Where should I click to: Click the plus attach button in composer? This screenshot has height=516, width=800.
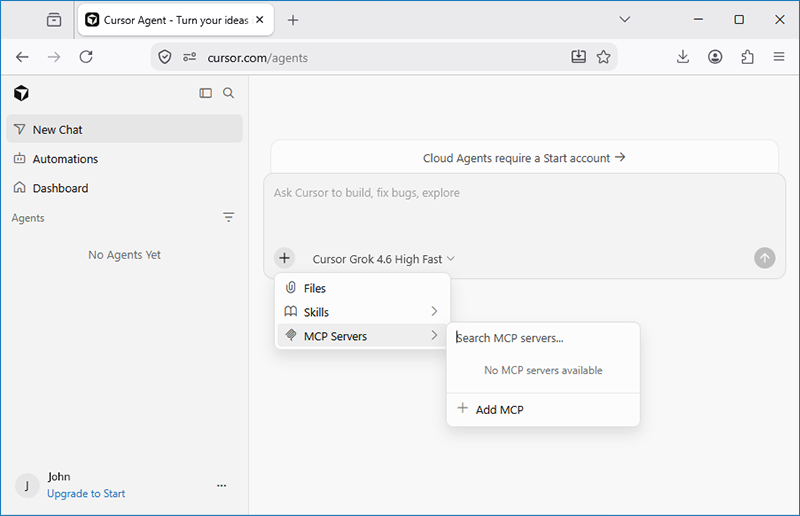point(285,258)
